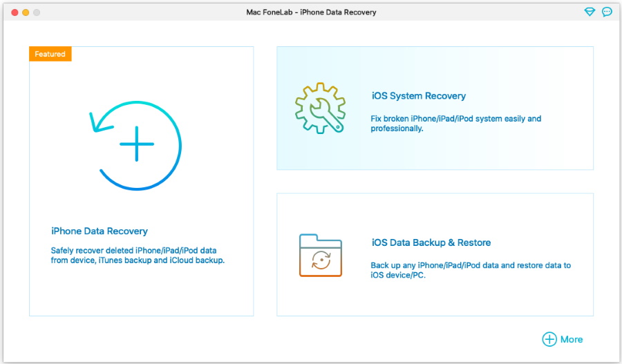Click the iPhone Data Recovery circular arrow icon
Viewport: 622px width, 364px height.
pos(135,146)
